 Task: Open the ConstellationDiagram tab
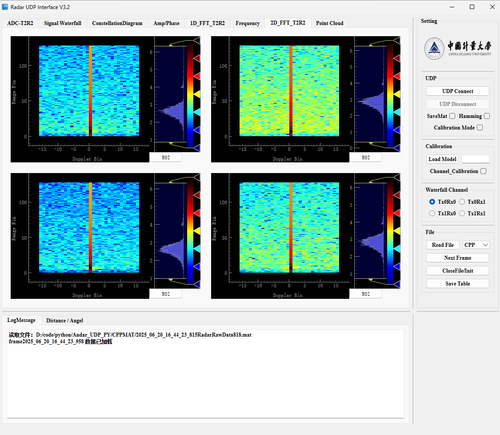pos(117,23)
